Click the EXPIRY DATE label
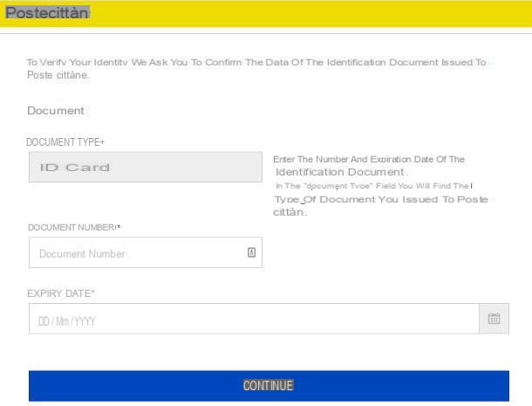 [61, 293]
